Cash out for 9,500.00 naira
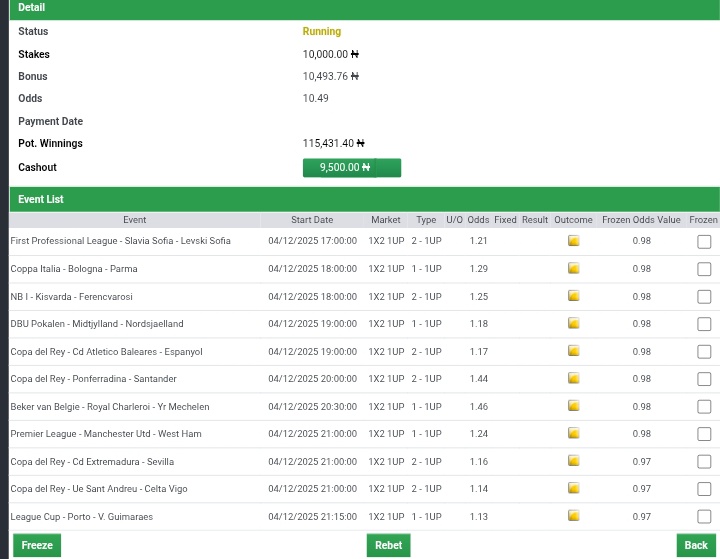The width and height of the screenshot is (720, 559). [352, 168]
